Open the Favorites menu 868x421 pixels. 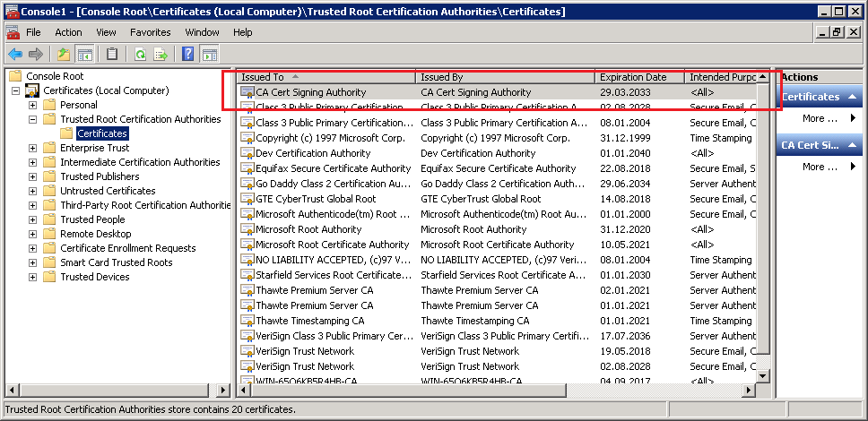[x=151, y=32]
